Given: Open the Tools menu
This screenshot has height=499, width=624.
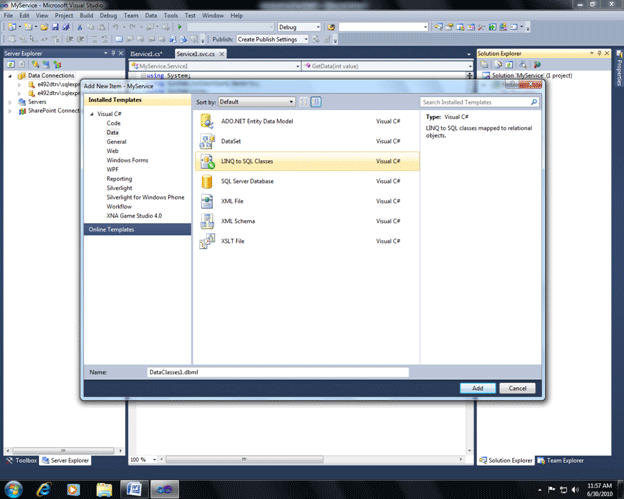Looking at the screenshot, I should 171,16.
